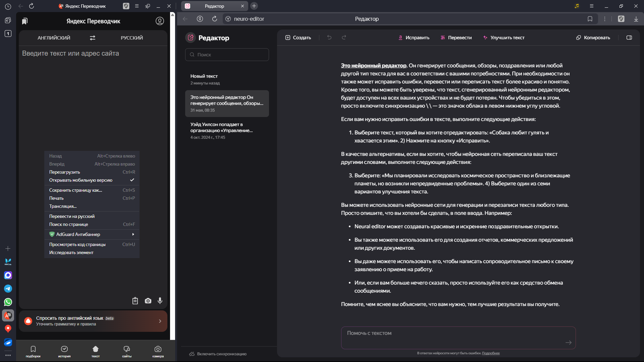Choose 'Поиск по странице' entry
Image resolution: width=644 pixels, height=362 pixels.
point(92,224)
